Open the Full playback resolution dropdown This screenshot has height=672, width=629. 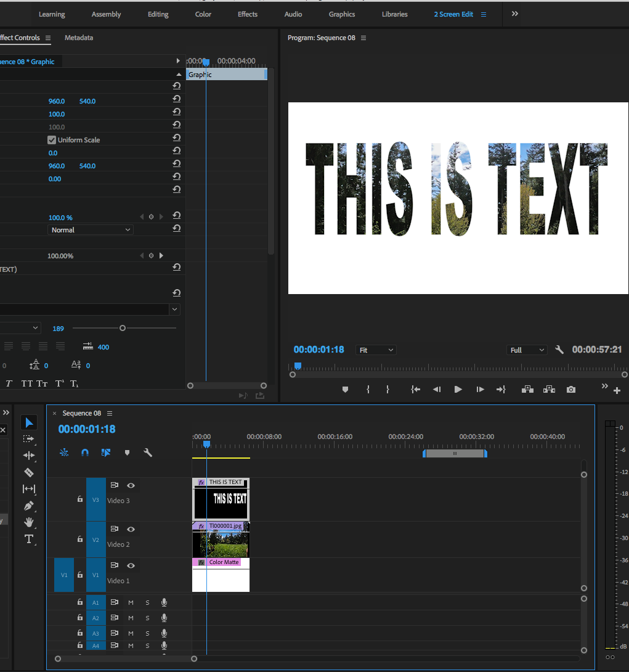(x=527, y=350)
